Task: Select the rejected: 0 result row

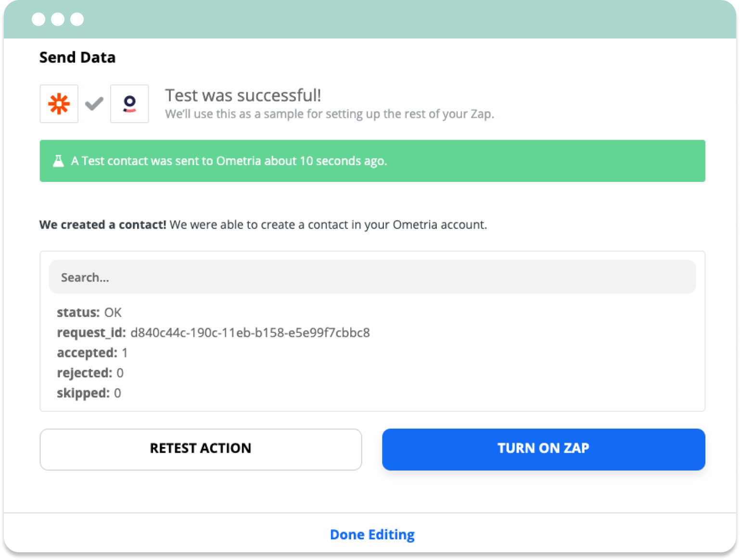Action: 90,373
